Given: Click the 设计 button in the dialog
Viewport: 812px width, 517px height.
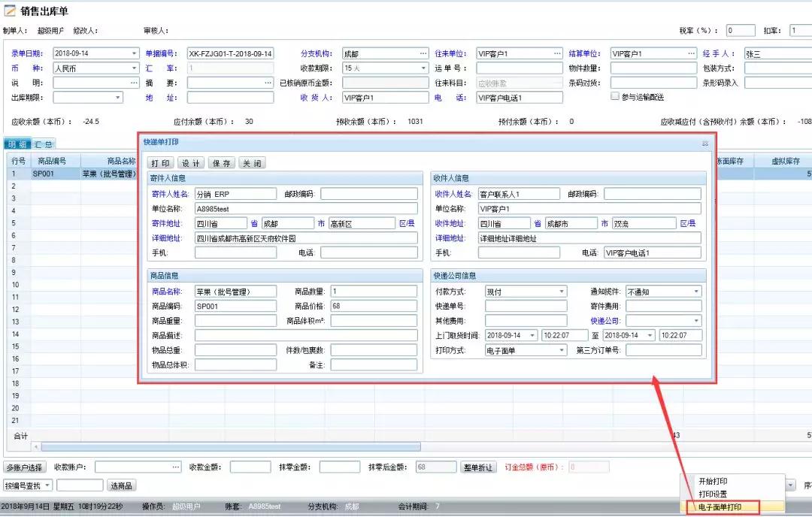Looking at the screenshot, I should [x=191, y=163].
